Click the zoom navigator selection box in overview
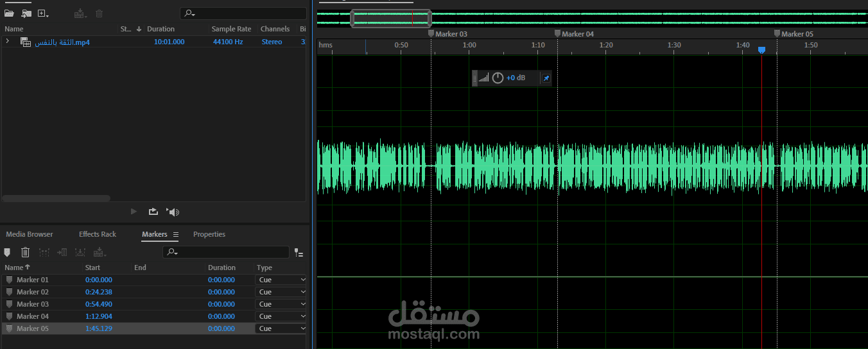868x349 pixels. [x=390, y=19]
